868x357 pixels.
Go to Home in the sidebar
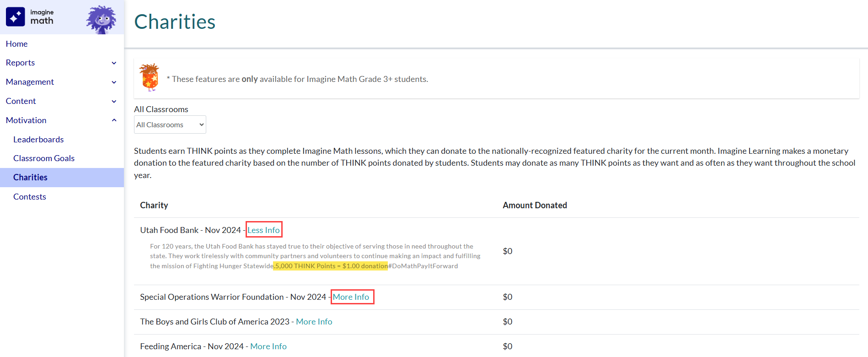[x=17, y=44]
